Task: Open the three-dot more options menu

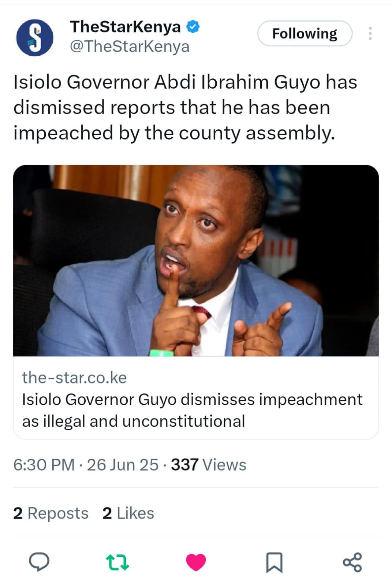Action: point(370,34)
